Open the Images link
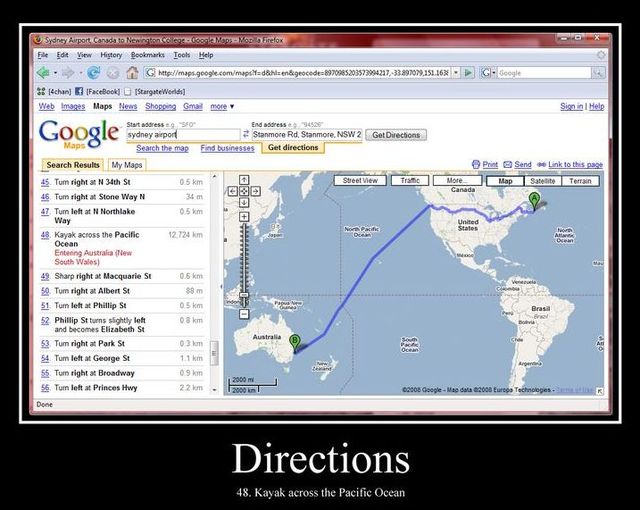 point(73,106)
